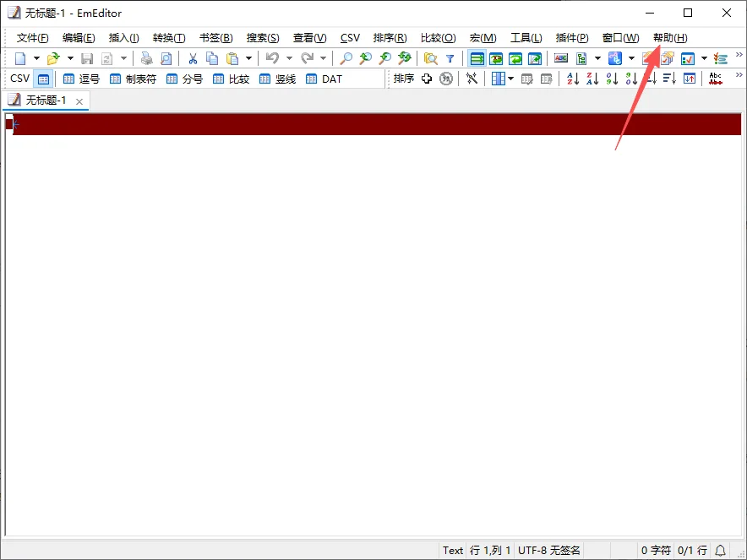Click the Filter funnel icon
This screenshot has width=747, height=560.
point(450,58)
